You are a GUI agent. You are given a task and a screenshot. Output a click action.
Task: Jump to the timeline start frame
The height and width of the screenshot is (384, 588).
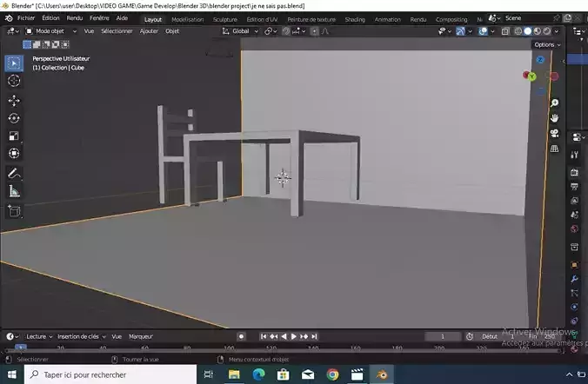tap(264, 336)
